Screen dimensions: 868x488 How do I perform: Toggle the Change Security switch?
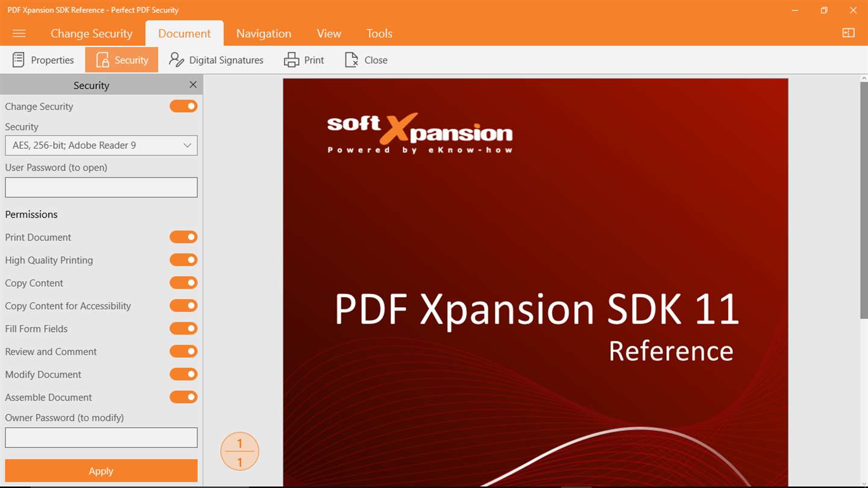183,106
